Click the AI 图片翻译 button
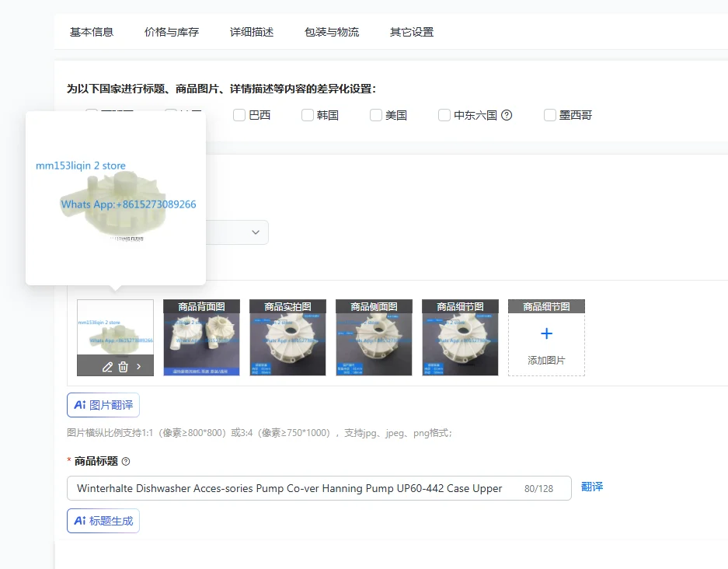The width and height of the screenshot is (728, 569). coord(103,405)
